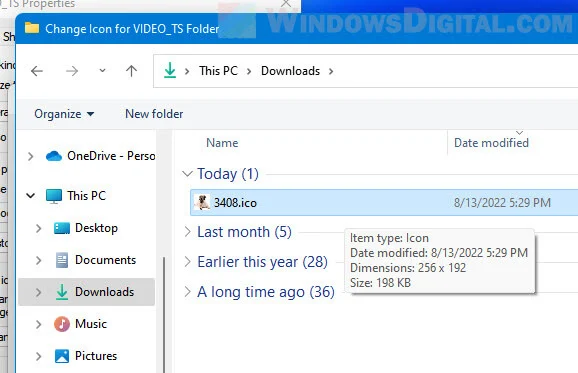This screenshot has width=578, height=373.
Task: Open Music in navigation pane
Action: (x=91, y=324)
